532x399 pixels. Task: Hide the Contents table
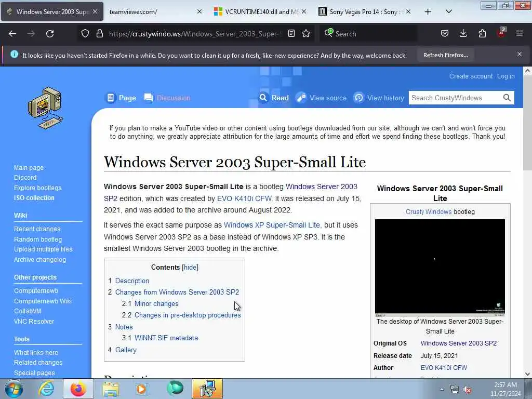(x=190, y=268)
